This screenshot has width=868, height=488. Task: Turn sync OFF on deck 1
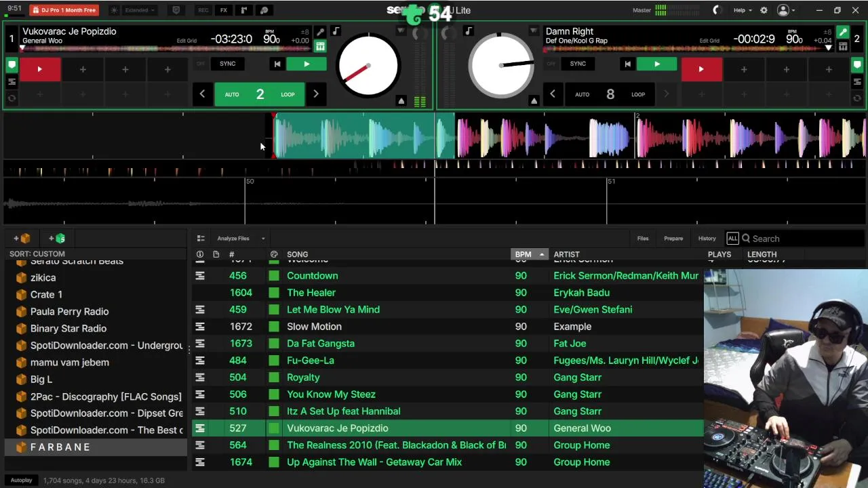point(200,64)
